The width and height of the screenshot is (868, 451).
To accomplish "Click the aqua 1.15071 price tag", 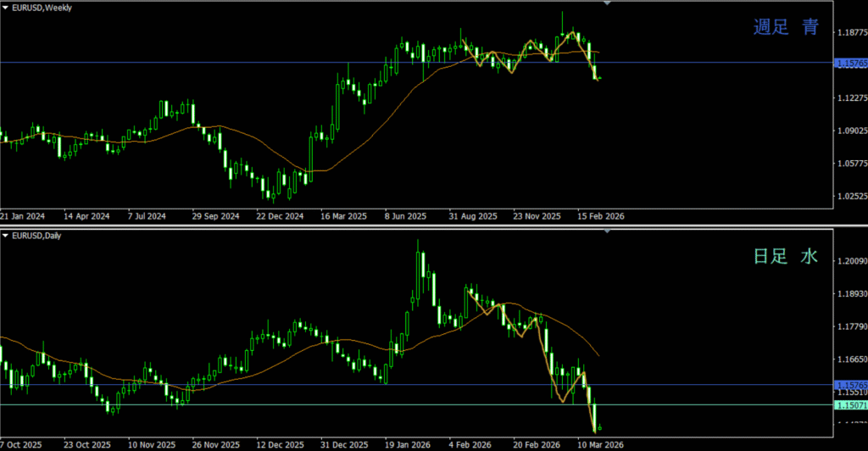I will click(x=850, y=405).
